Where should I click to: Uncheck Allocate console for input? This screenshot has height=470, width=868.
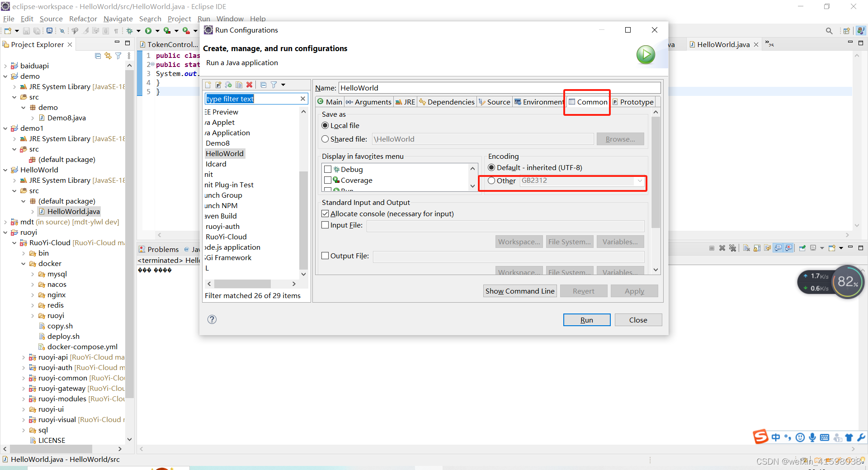(x=325, y=213)
